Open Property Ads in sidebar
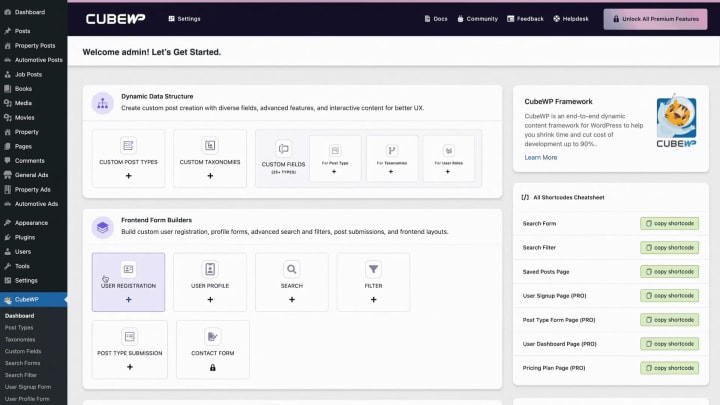This screenshot has width=720, height=405. tap(34, 189)
